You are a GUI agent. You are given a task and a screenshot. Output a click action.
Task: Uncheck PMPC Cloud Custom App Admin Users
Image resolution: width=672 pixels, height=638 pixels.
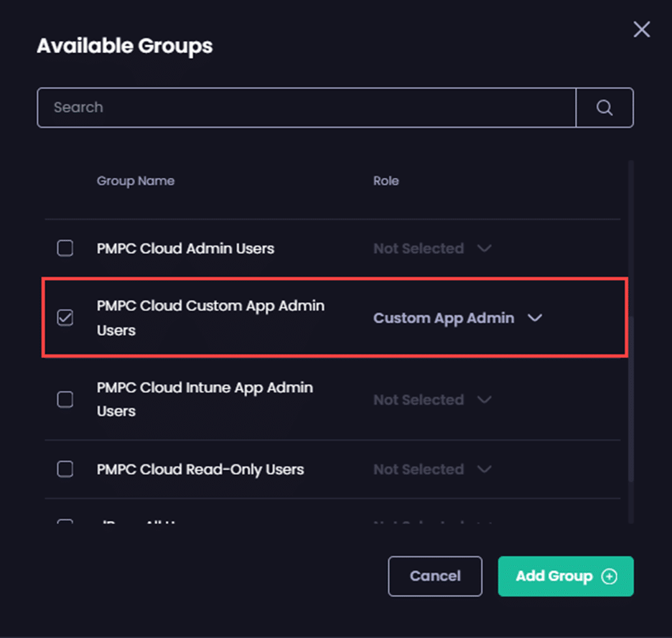coord(65,317)
